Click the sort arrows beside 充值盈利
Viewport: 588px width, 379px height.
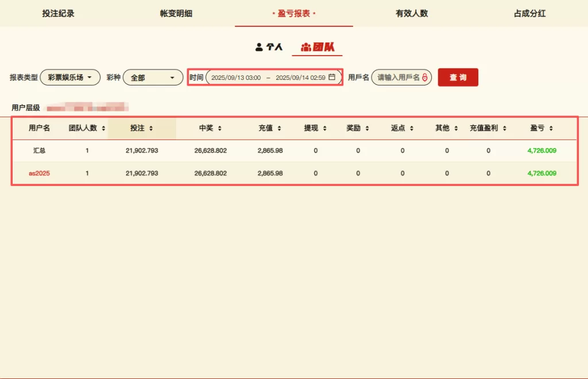point(504,129)
